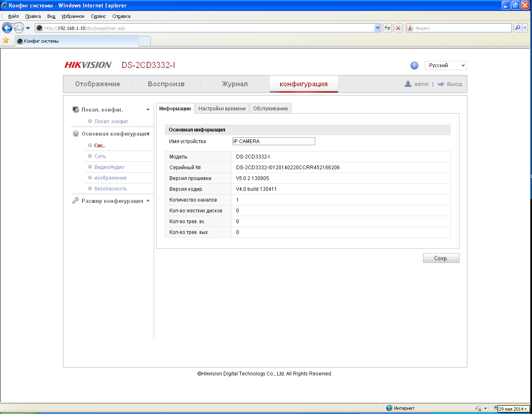Click the Refresh icon next to address bar
This screenshot has width=532, height=414.
click(x=387, y=28)
